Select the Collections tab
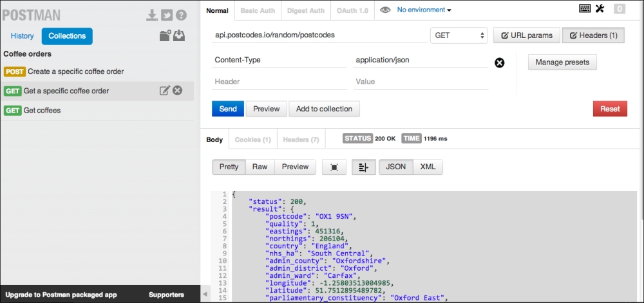This screenshot has height=303, width=644. 67,35
